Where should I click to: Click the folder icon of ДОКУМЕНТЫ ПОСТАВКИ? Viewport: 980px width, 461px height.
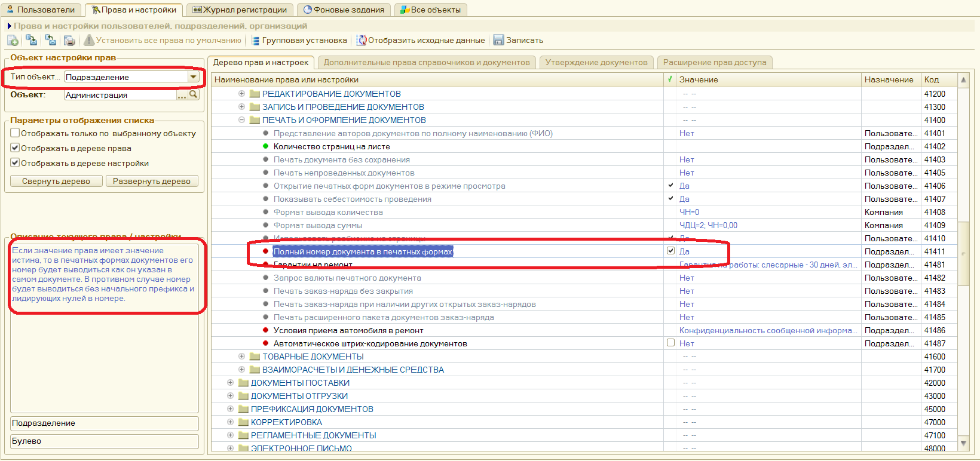tap(243, 383)
